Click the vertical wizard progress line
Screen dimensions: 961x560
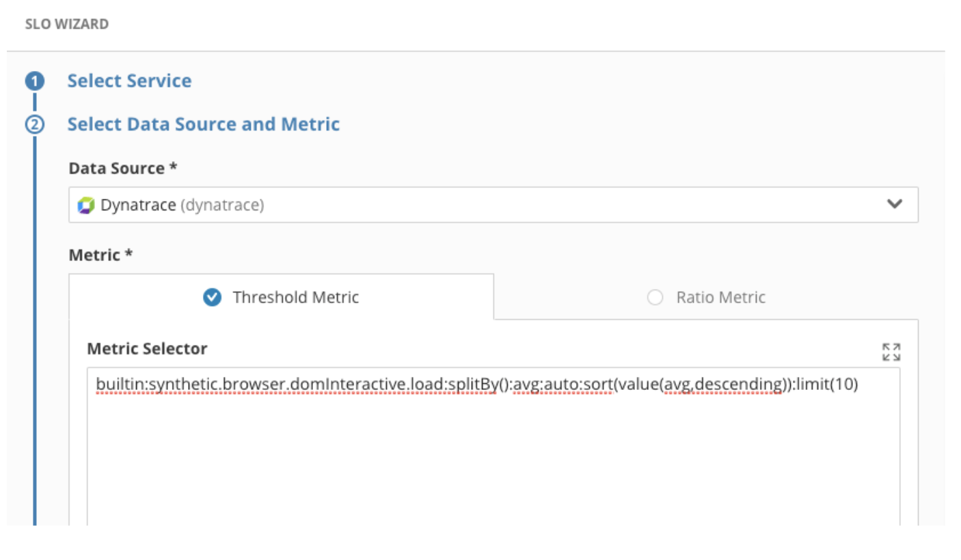[x=34, y=328]
